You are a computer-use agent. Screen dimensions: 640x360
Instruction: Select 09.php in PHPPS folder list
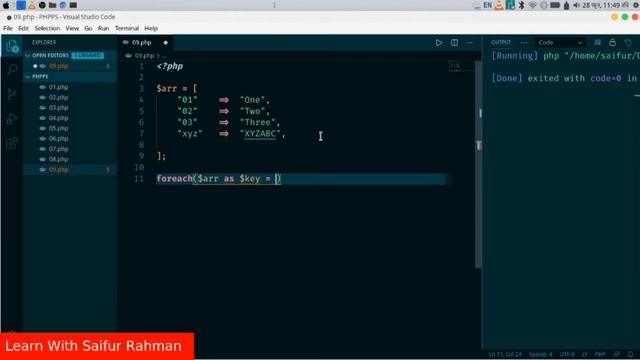click(58, 169)
